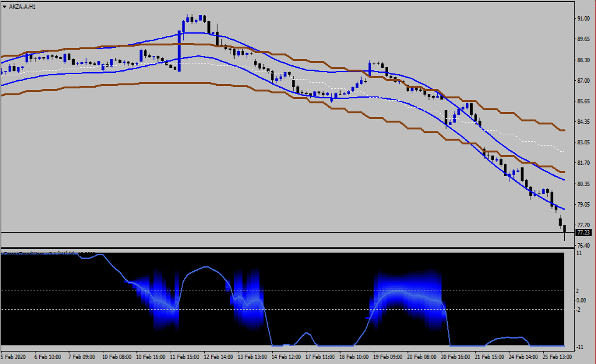Click the AKZA.A,H1 chart title label
Viewport: 596px width, 364px height.
pyautogui.click(x=24, y=6)
